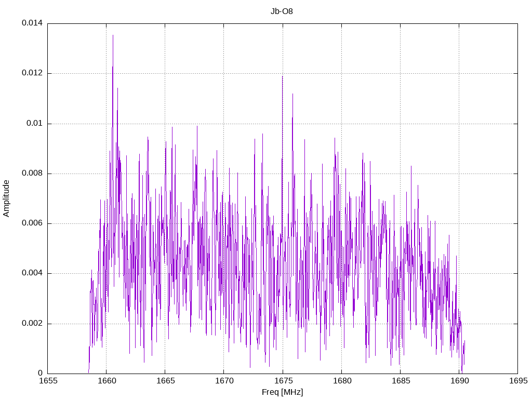The image size is (532, 399).
Task: Click x-axis tick label 1670
Action: [224, 381]
